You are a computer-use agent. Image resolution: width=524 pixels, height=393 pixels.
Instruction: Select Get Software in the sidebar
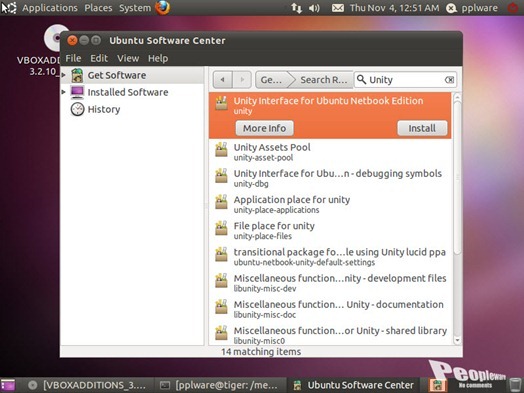pyautogui.click(x=132, y=75)
